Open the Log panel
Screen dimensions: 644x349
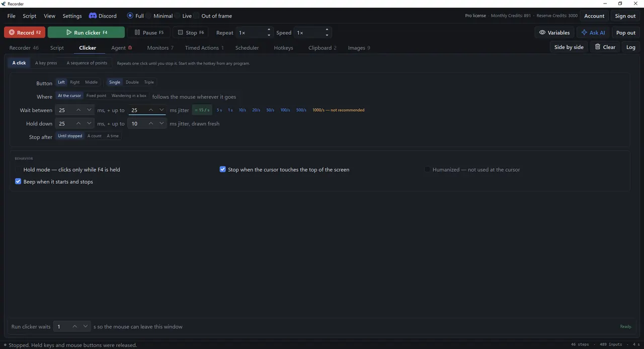(630, 47)
